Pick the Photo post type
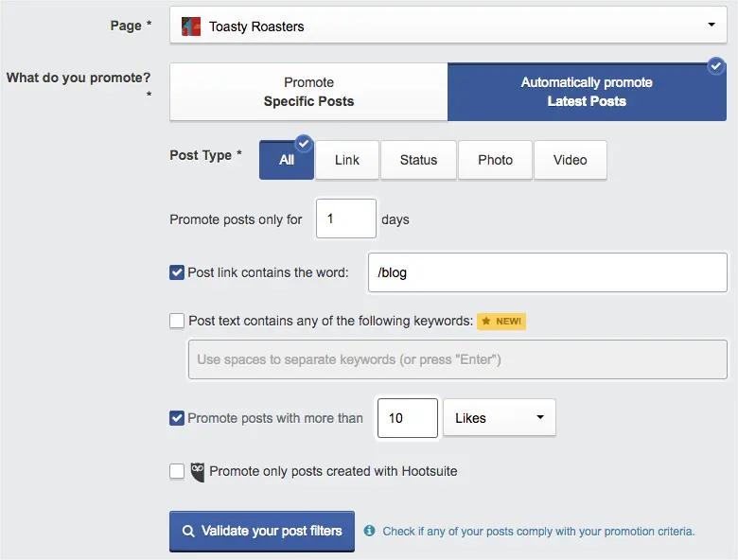This screenshot has width=738, height=560. 495,160
